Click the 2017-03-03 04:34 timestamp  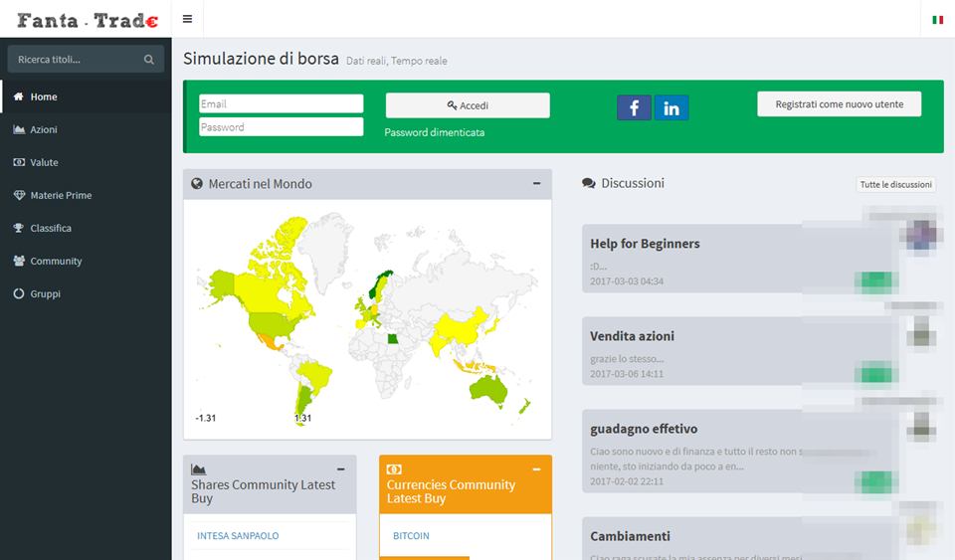click(x=627, y=281)
